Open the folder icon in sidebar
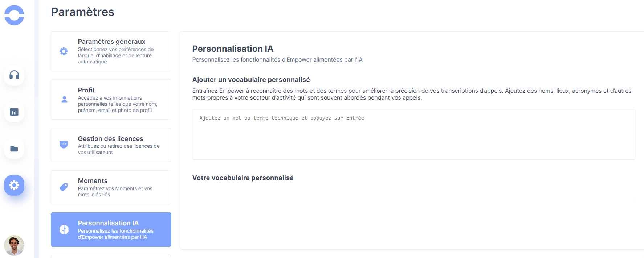 pos(14,149)
